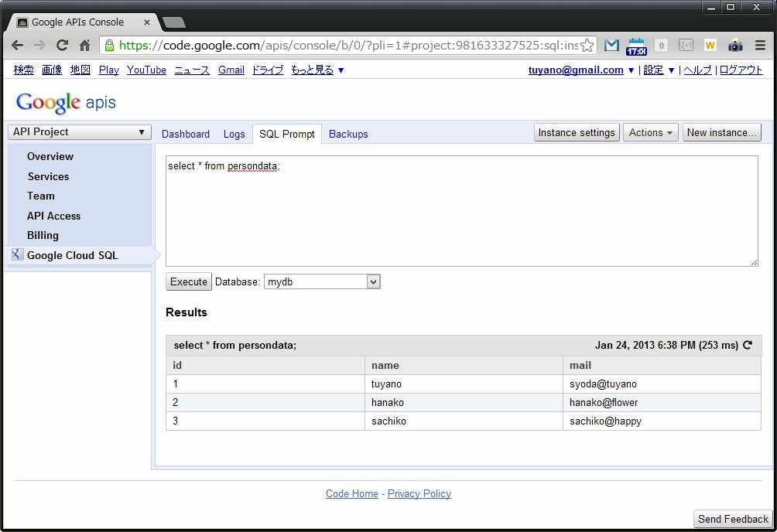
Task: Click the New instance button
Action: click(x=721, y=133)
